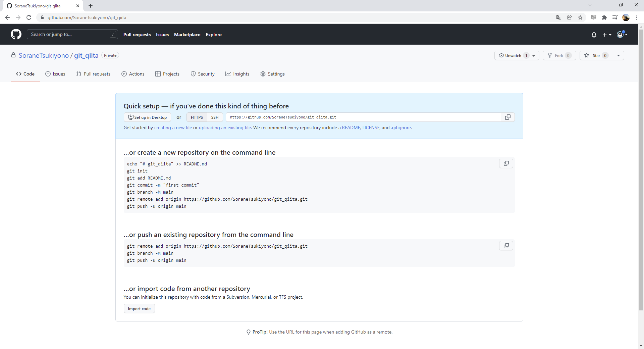Open the Security tab shield icon
The height and width of the screenshot is (349, 644).
(x=203, y=74)
